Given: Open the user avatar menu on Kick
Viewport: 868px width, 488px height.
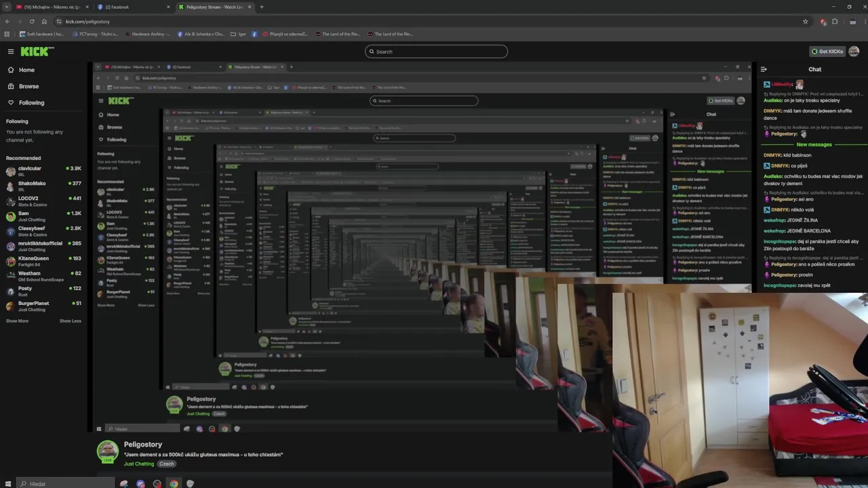Looking at the screenshot, I should coord(854,52).
